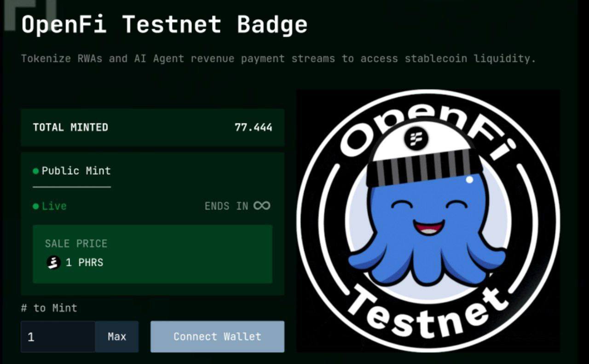Image resolution: width=589 pixels, height=364 pixels.
Task: Click the Tokenize RWAs description text
Action: (278, 59)
